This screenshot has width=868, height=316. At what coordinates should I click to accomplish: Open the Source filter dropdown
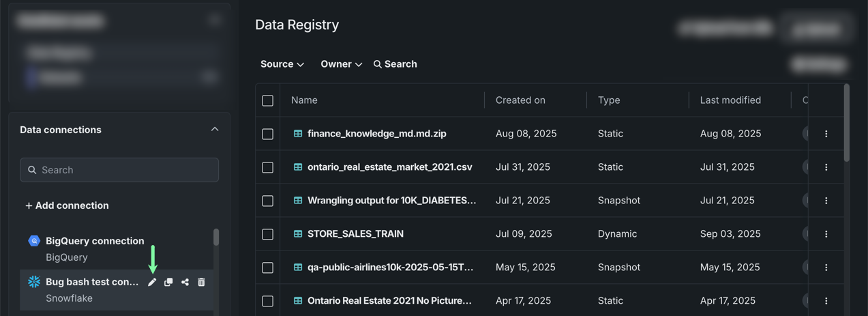pos(282,64)
